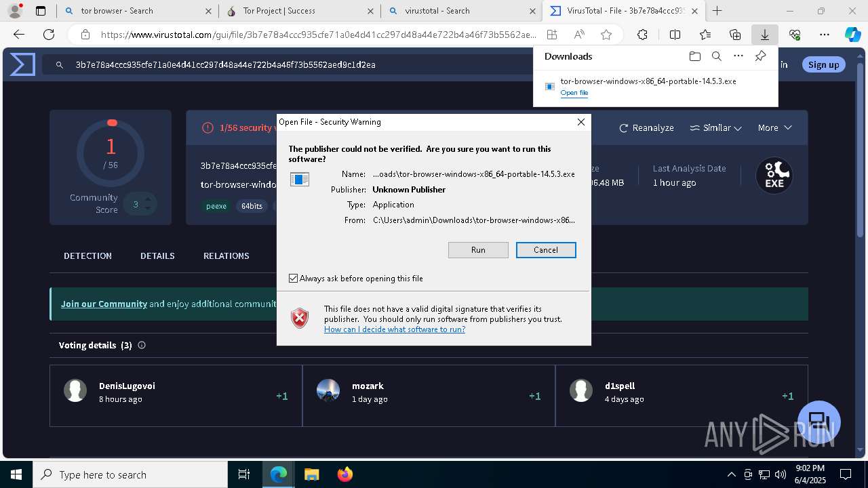Switch to Tor Project | Success tab
Image resolution: width=868 pixels, height=488 pixels.
299,11
